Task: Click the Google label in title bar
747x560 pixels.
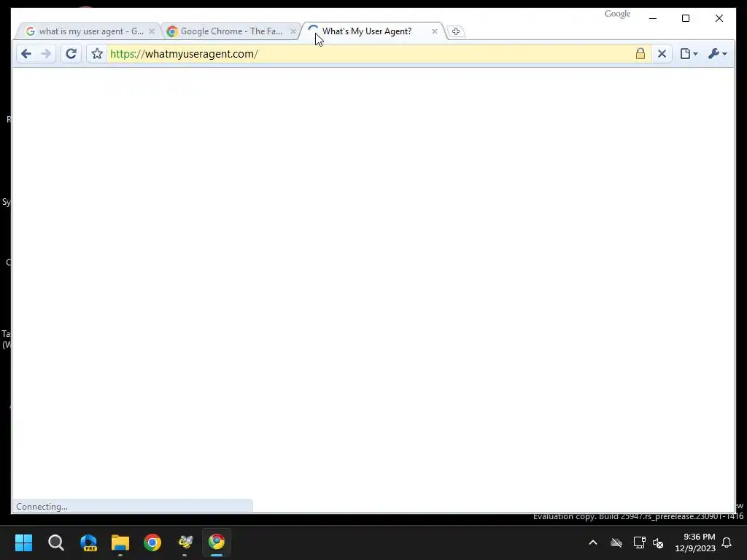Action: pyautogui.click(x=617, y=14)
